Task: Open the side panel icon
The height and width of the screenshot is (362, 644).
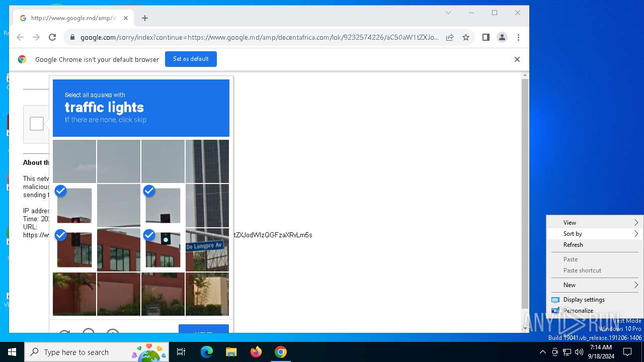Action: pos(486,37)
